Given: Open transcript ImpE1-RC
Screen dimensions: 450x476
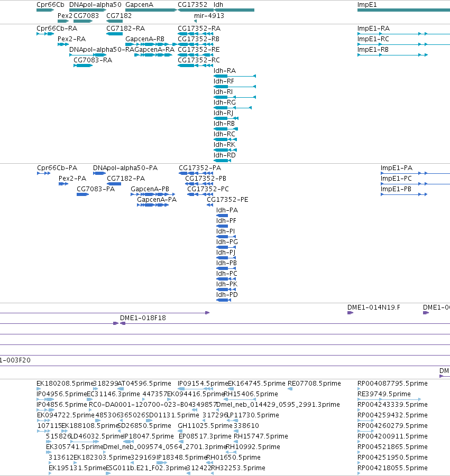Looking at the screenshot, I should (373, 39).
